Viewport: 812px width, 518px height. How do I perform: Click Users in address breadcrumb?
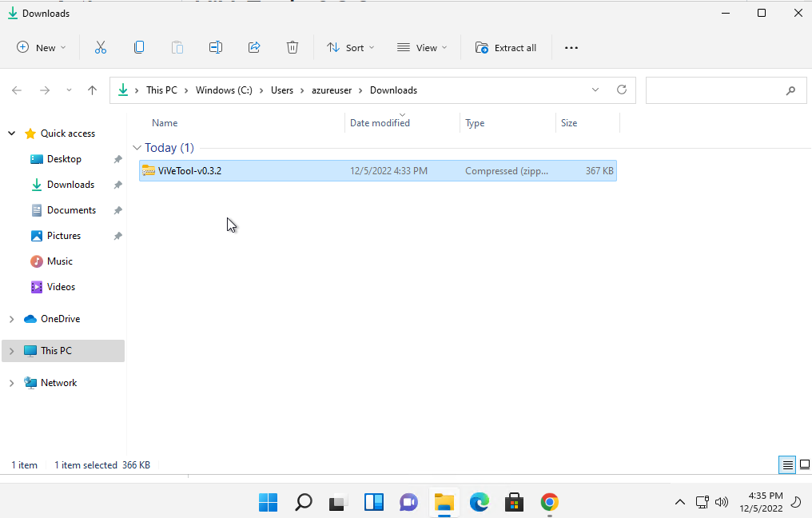tap(281, 90)
